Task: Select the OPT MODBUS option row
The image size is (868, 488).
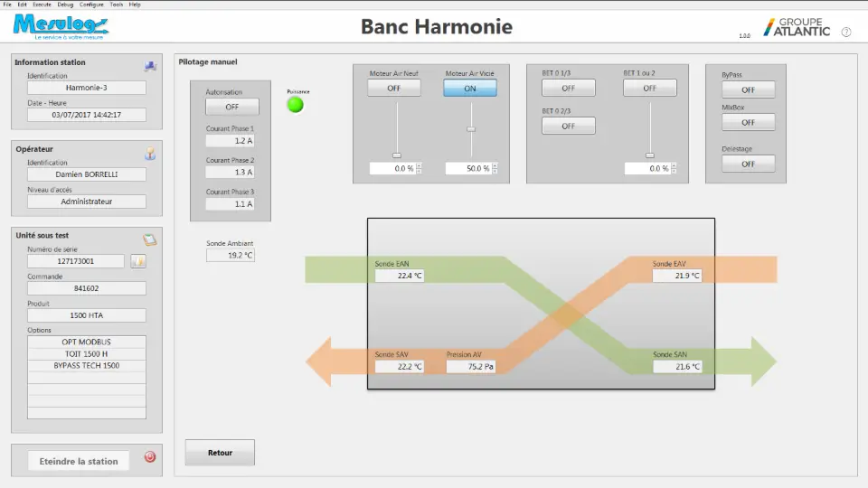Action: click(x=87, y=342)
